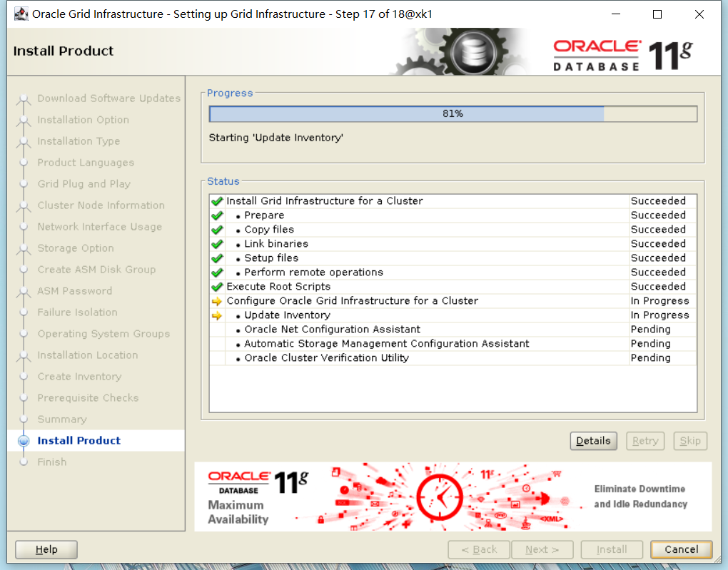Click checkmark beside Install Grid Infrastructure for a Cluster
The width and height of the screenshot is (728, 570).
tap(217, 201)
